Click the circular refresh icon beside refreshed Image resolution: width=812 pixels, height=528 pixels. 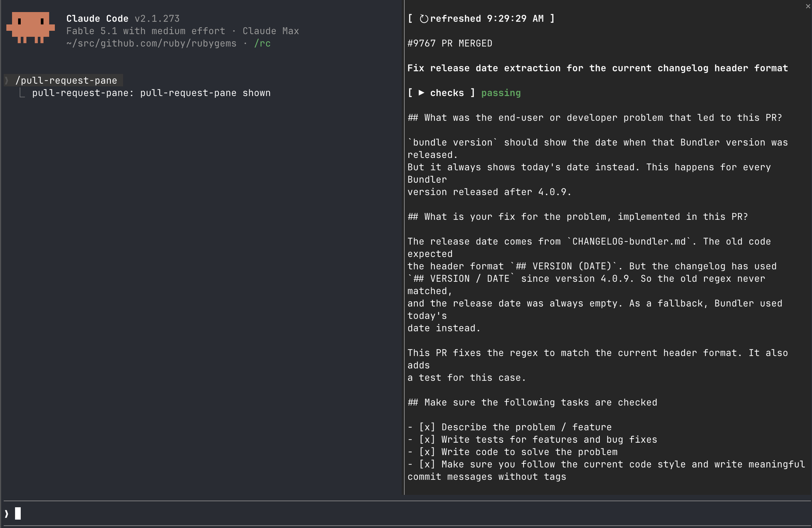coord(424,19)
